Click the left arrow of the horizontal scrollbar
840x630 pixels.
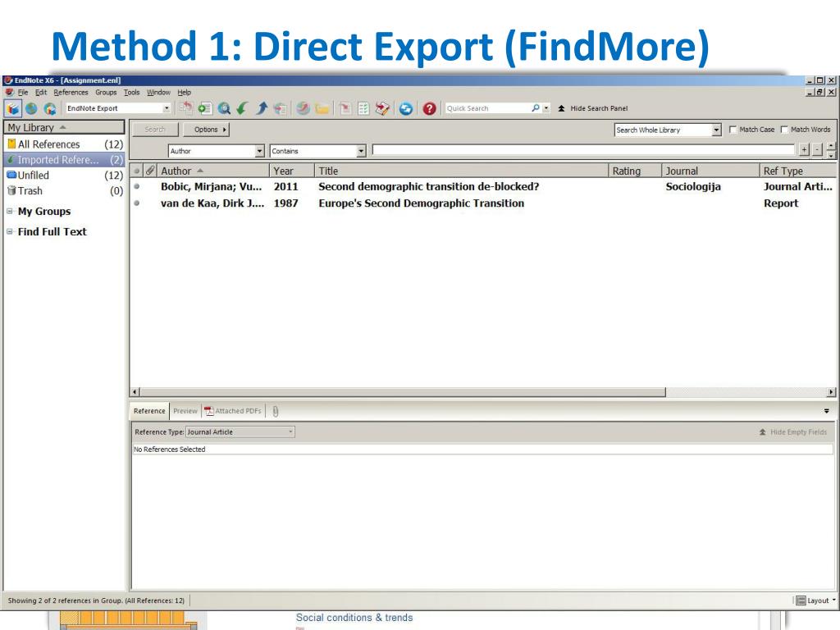[135, 392]
